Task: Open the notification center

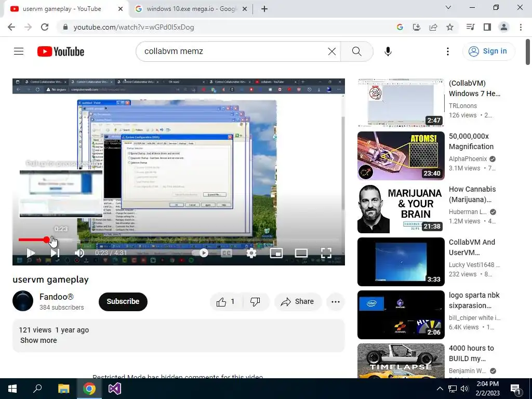Action: pyautogui.click(x=515, y=389)
